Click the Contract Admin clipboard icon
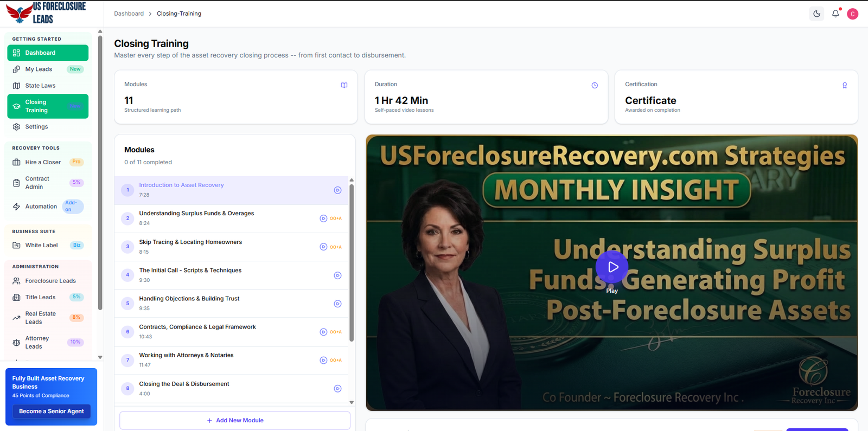 [x=16, y=183]
